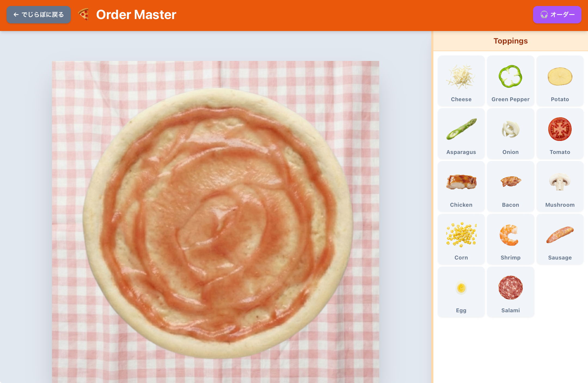Select the Onion topping
Screen dimensions: 588x383
tap(510, 134)
